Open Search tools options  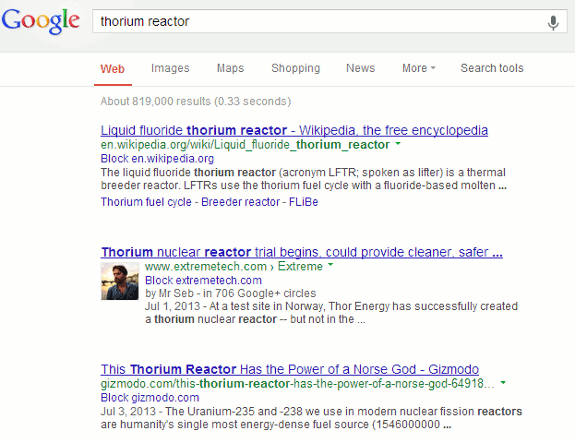coord(492,68)
